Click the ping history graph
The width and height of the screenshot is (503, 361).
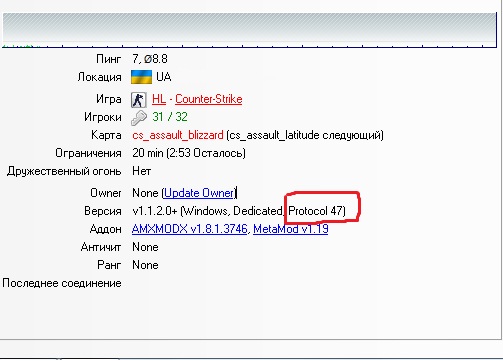click(x=249, y=30)
